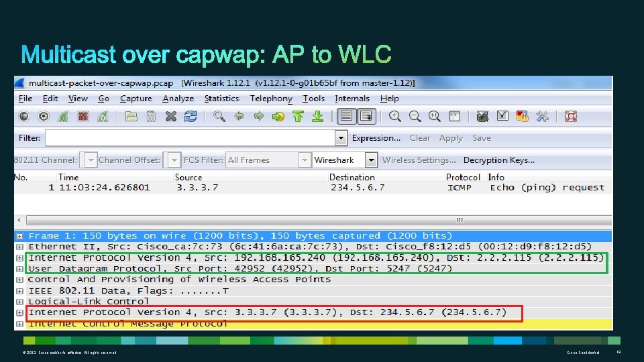Reload this capture file icon
644x362 pixels.
pos(191,117)
